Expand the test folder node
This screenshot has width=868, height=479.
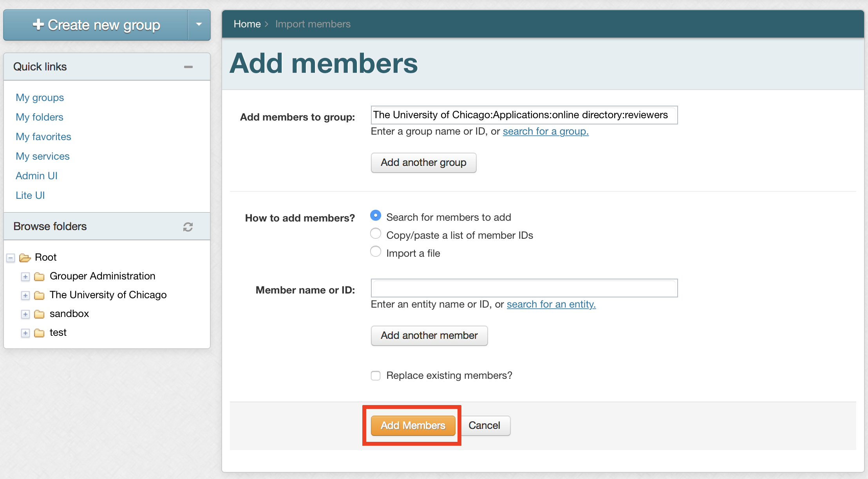tap(25, 333)
